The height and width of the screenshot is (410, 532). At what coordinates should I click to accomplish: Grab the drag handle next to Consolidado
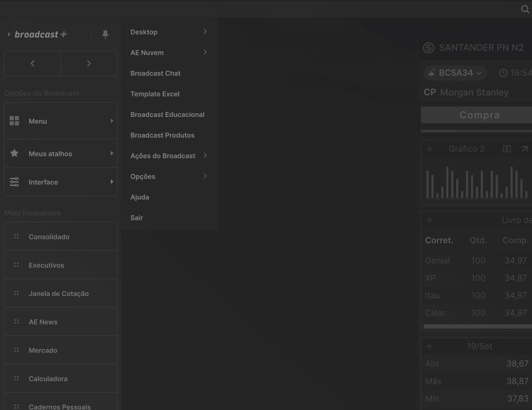pyautogui.click(x=16, y=237)
